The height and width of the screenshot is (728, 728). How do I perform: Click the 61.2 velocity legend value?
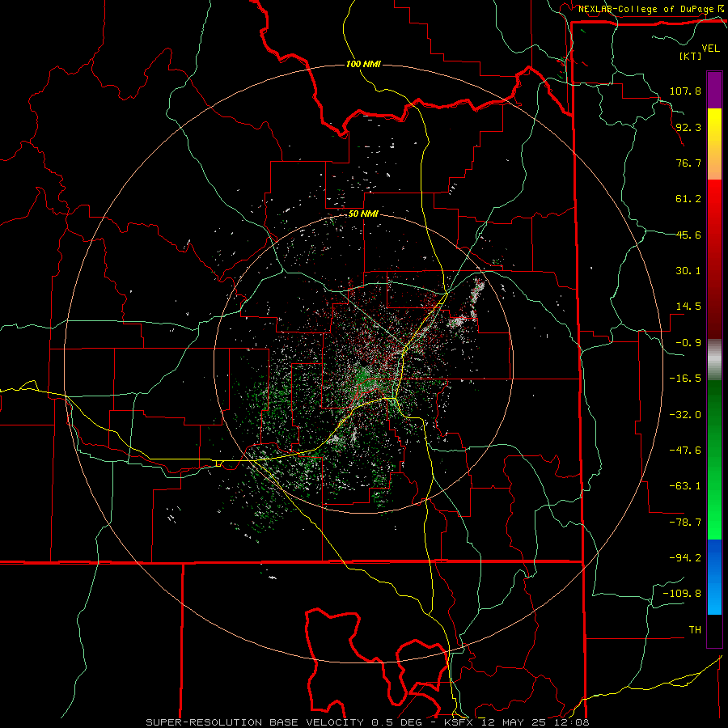tap(688, 199)
